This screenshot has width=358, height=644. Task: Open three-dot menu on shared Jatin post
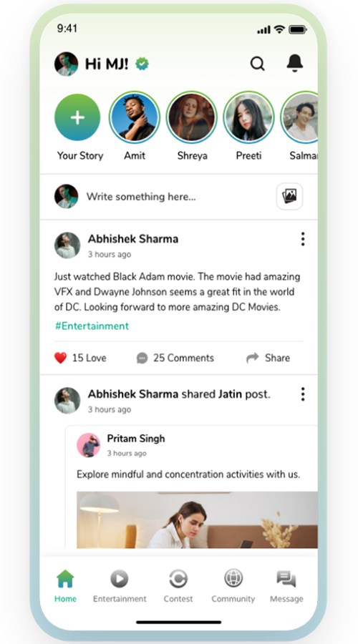(303, 394)
